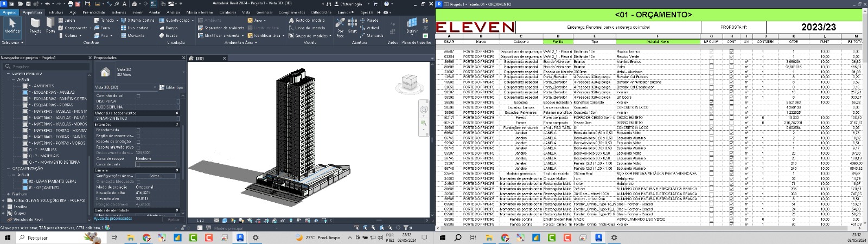Enable the Caminho do sol checkbox

click(x=138, y=96)
